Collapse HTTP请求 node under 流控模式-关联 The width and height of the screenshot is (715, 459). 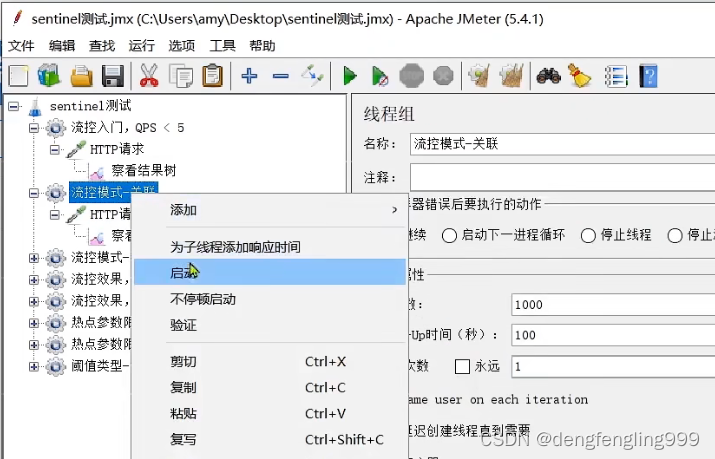coord(55,215)
